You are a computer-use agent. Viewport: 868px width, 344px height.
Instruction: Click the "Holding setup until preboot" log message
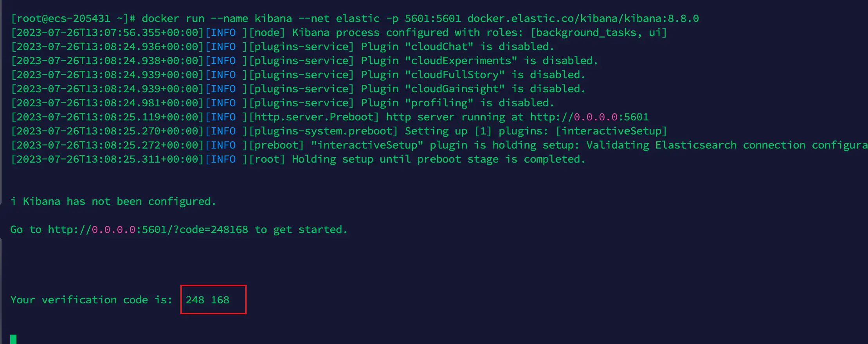(x=438, y=159)
